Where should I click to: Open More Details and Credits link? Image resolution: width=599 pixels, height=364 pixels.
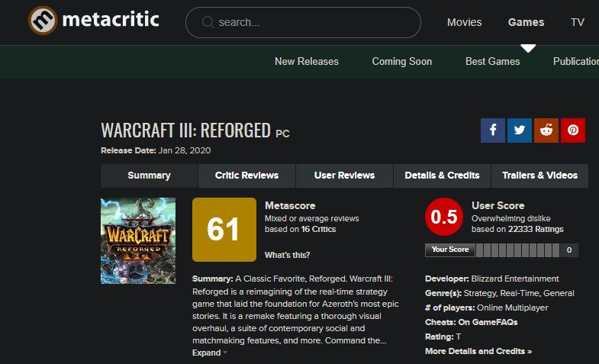click(x=478, y=351)
